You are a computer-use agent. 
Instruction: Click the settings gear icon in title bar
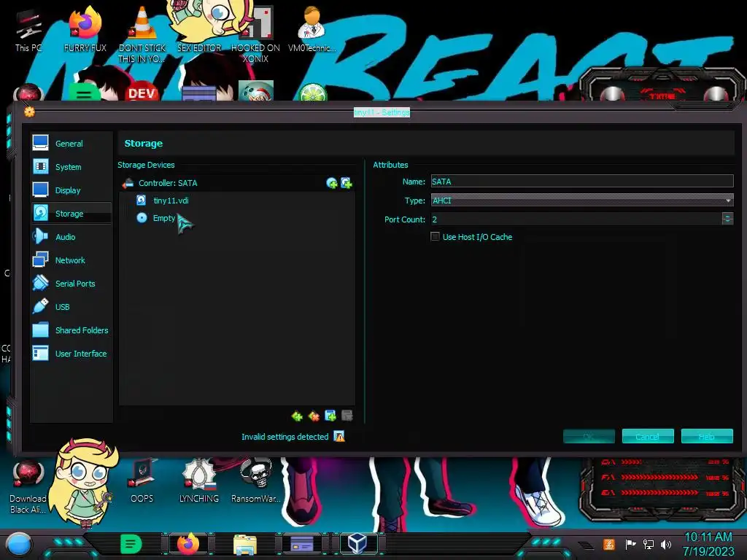(x=29, y=112)
